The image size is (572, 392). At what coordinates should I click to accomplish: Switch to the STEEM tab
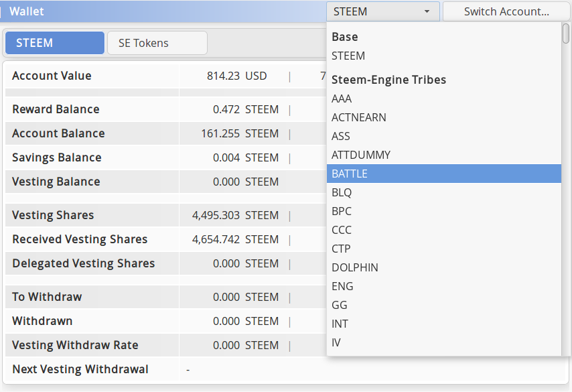(x=55, y=43)
